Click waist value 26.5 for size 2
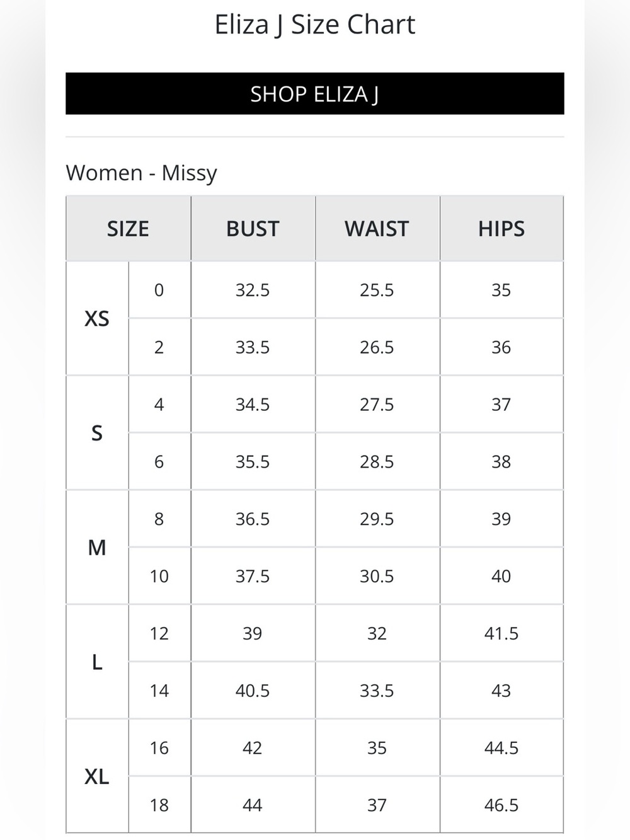The image size is (630, 840). pos(377,347)
